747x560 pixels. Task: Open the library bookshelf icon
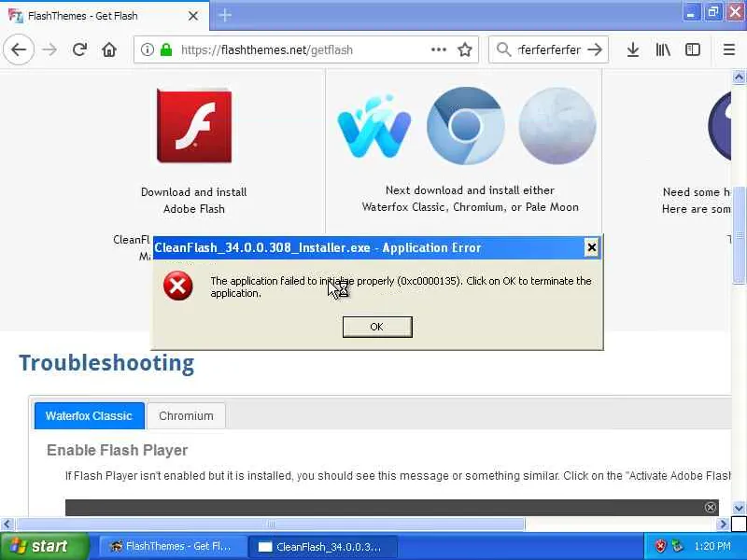(663, 49)
